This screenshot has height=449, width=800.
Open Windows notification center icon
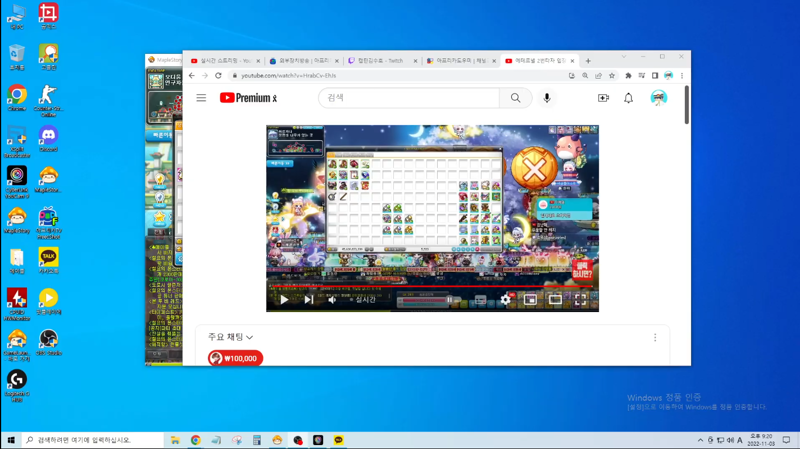pos(786,440)
